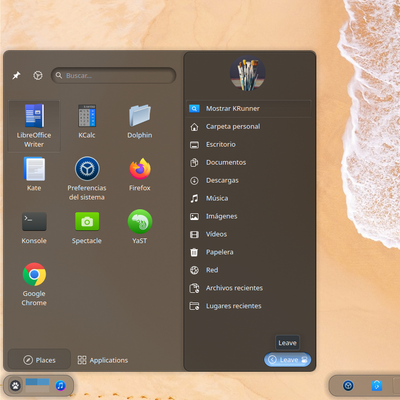This screenshot has height=400, width=400.
Task: Launch LibreOffice Writer from favorites
Action: 34,126
